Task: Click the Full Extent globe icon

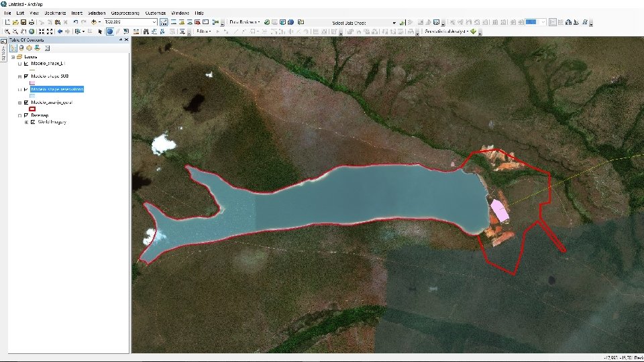Action: click(x=32, y=32)
